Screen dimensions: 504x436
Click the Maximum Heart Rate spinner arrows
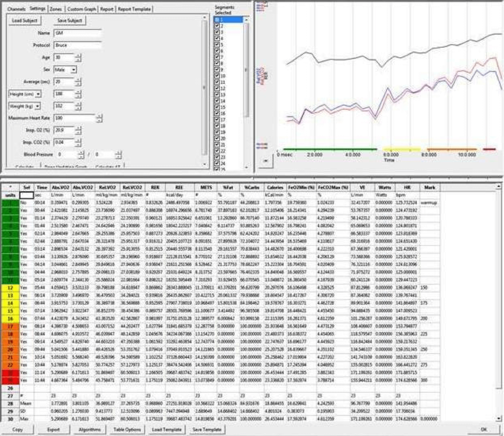99,118
